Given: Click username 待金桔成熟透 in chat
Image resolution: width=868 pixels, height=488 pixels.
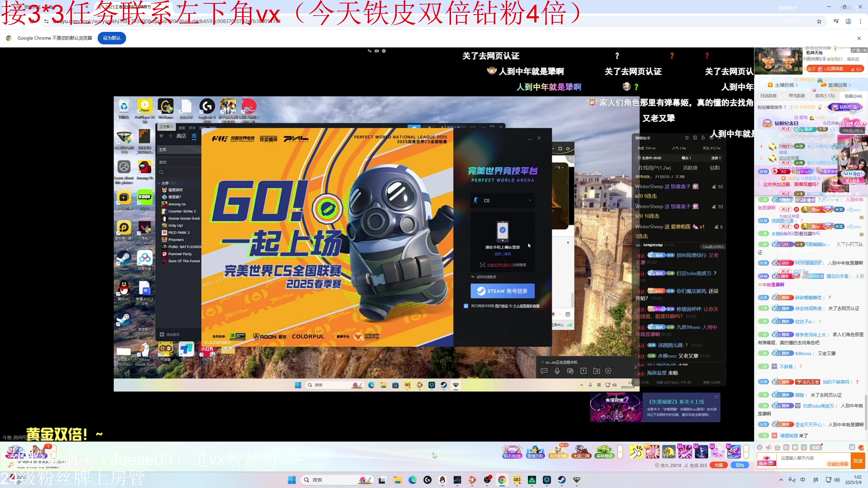Looking at the screenshot, I should [808, 308].
